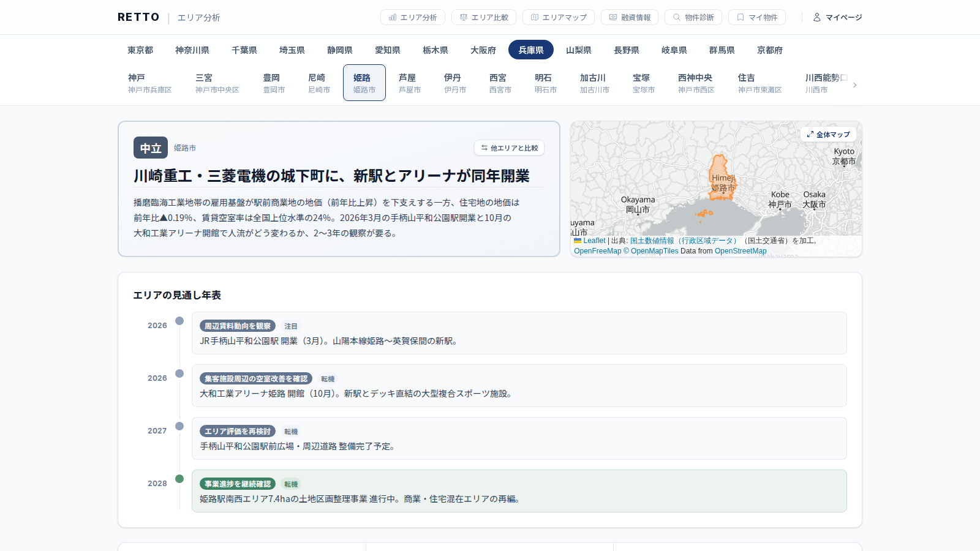Select 群馬県 prefecture tab
Screen dimensions: 980x551
(722, 50)
